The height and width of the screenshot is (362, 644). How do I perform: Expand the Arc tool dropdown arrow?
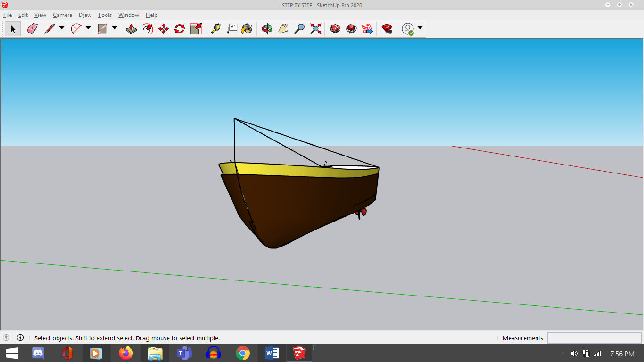coord(88,28)
